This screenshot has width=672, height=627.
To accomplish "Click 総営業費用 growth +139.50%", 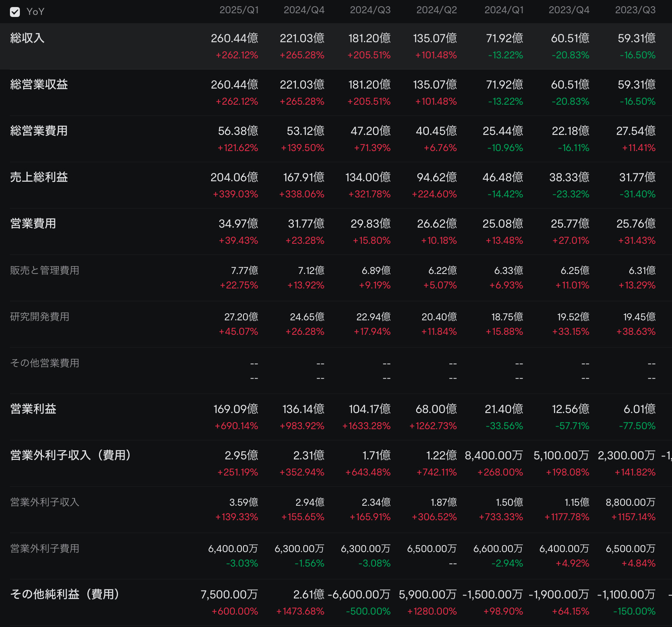I will [x=302, y=148].
